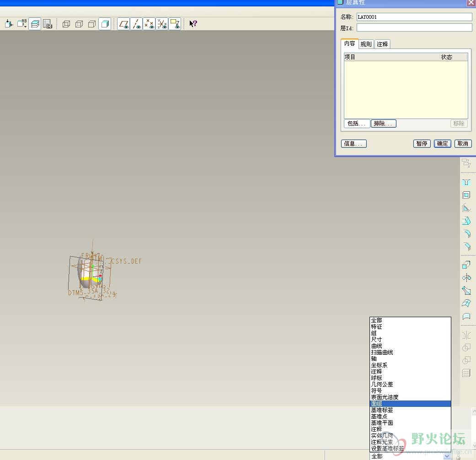This screenshot has height=460, width=476.
Task: Select 几何公差 from the filter list
Action: coord(410,384)
